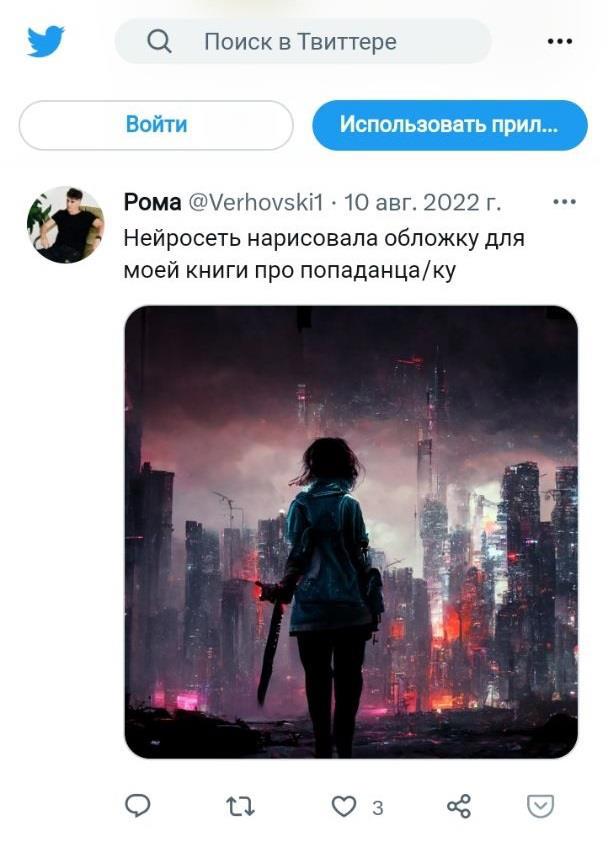Open Рома's profile avatar
Image resolution: width=610 pixels, height=844 pixels.
tap(66, 224)
